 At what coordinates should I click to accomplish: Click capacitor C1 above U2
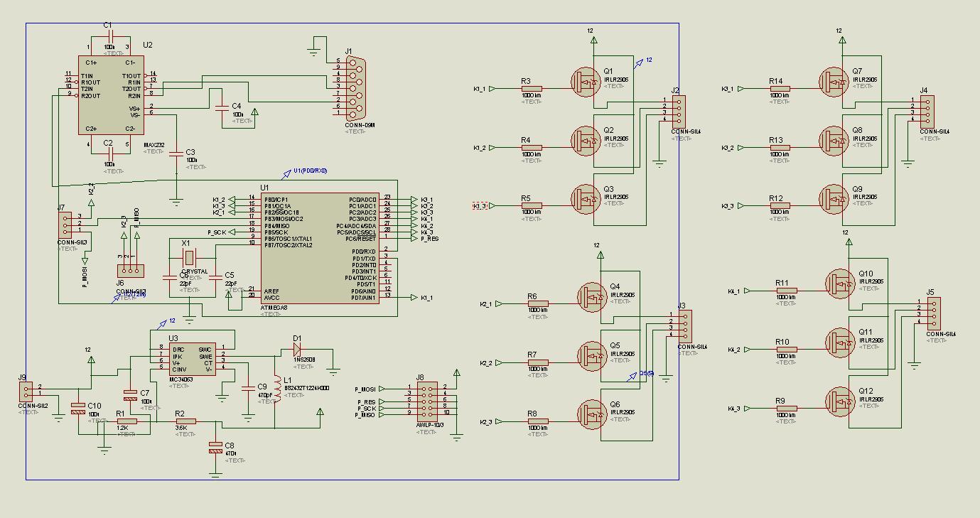pos(109,39)
